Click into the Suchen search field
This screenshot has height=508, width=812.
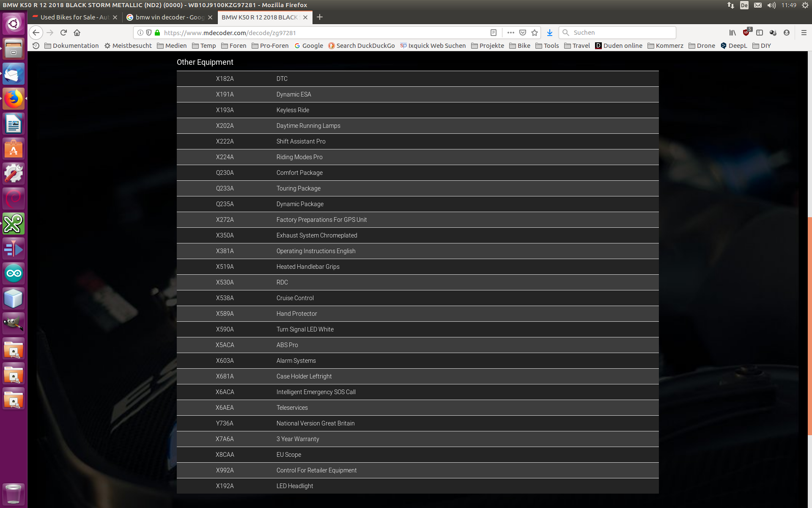coord(622,33)
